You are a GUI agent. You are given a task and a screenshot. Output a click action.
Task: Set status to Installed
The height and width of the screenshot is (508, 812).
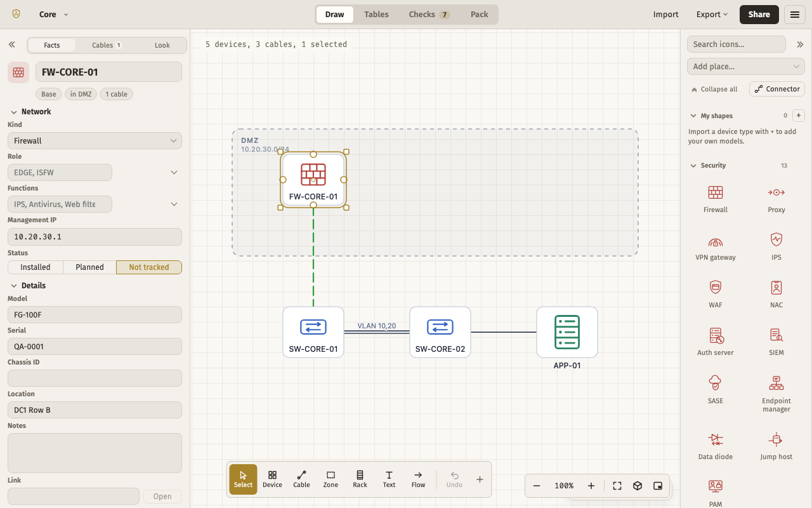(x=36, y=267)
